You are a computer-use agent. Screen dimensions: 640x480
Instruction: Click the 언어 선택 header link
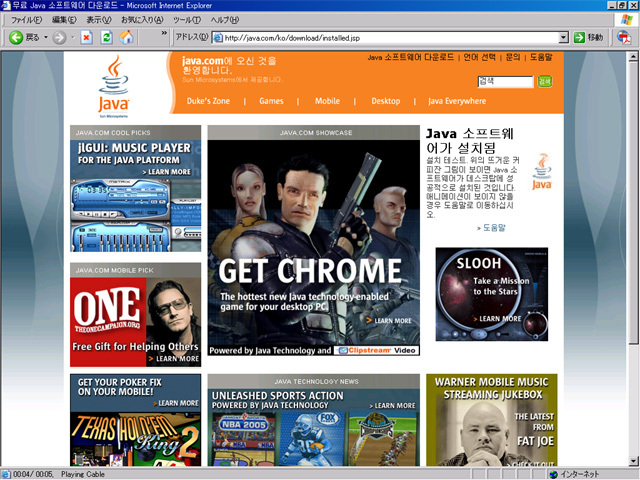[479, 57]
